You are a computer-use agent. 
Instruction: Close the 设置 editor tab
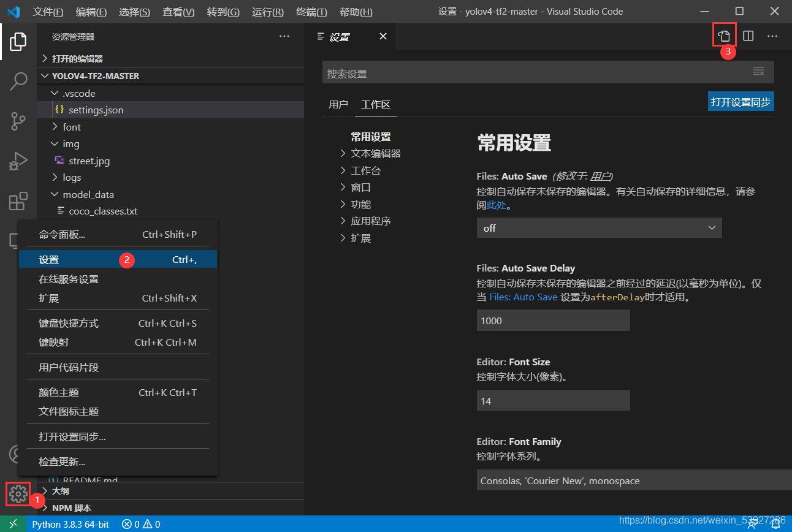383,37
